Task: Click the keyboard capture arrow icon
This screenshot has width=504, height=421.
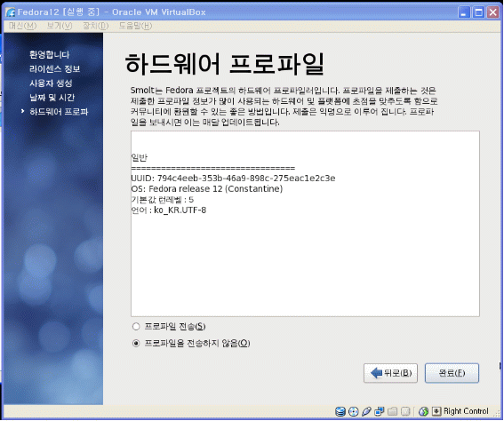Action: click(x=436, y=411)
